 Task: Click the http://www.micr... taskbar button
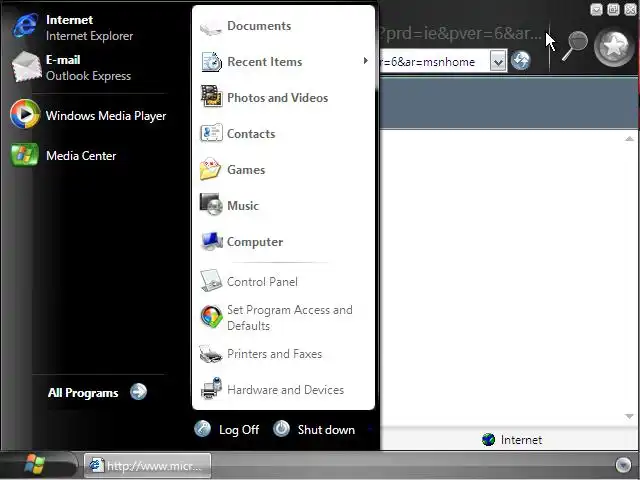click(147, 465)
